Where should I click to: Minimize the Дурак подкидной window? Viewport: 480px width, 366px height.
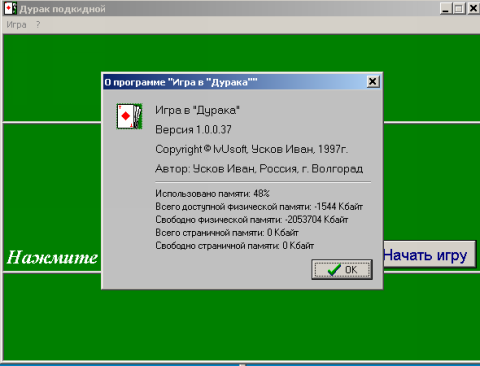(x=446, y=8)
